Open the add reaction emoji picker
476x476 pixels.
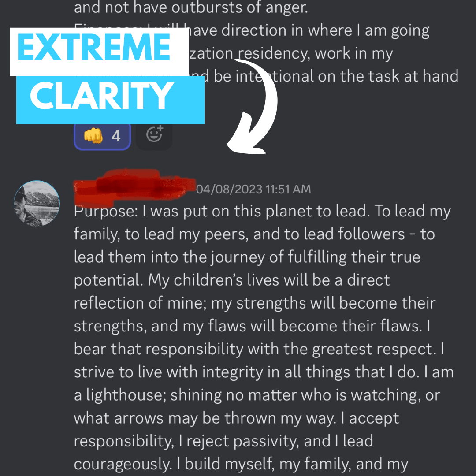coord(154,135)
